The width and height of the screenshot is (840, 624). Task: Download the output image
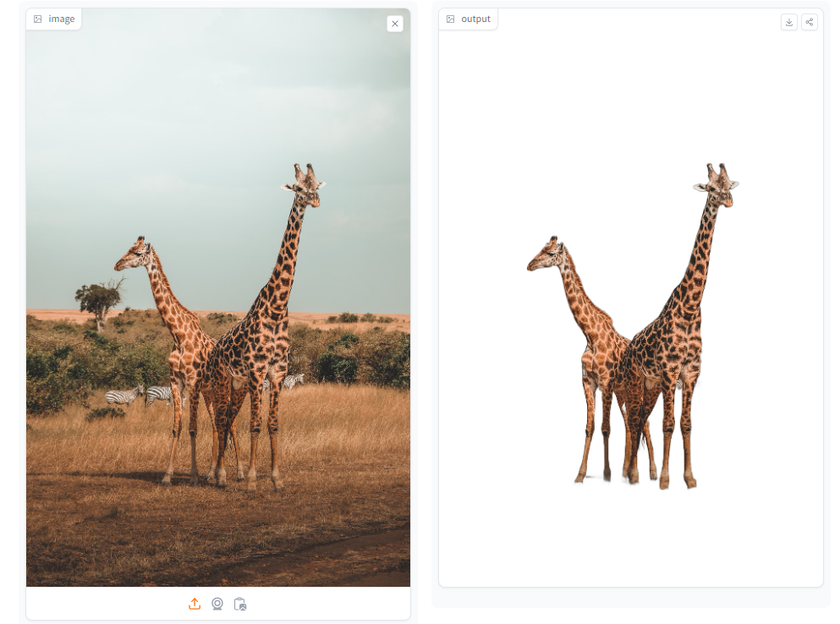click(788, 22)
